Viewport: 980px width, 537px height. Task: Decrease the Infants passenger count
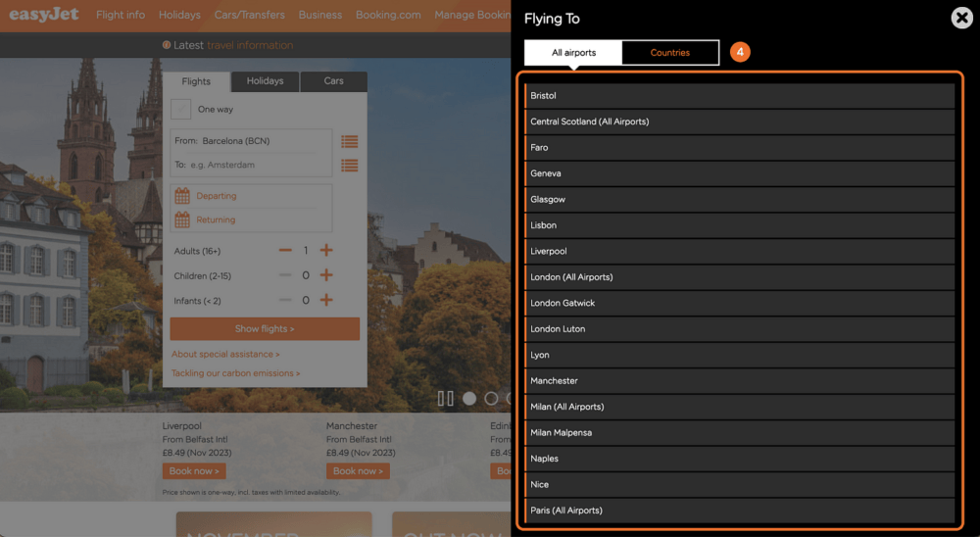click(x=285, y=300)
